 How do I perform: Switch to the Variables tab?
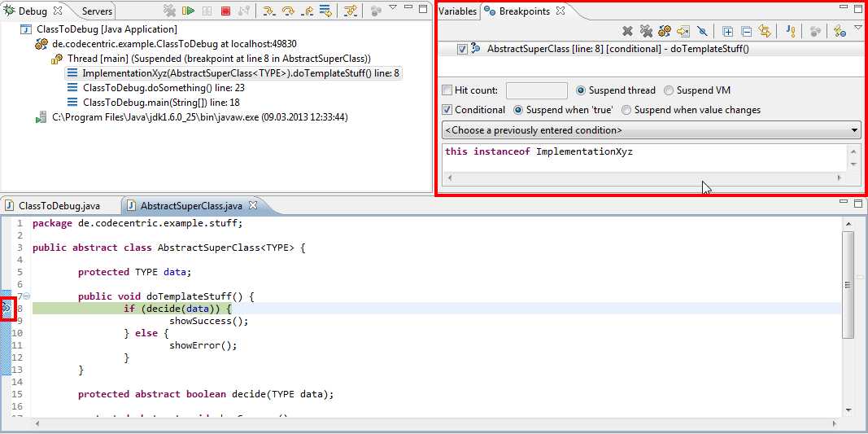456,11
